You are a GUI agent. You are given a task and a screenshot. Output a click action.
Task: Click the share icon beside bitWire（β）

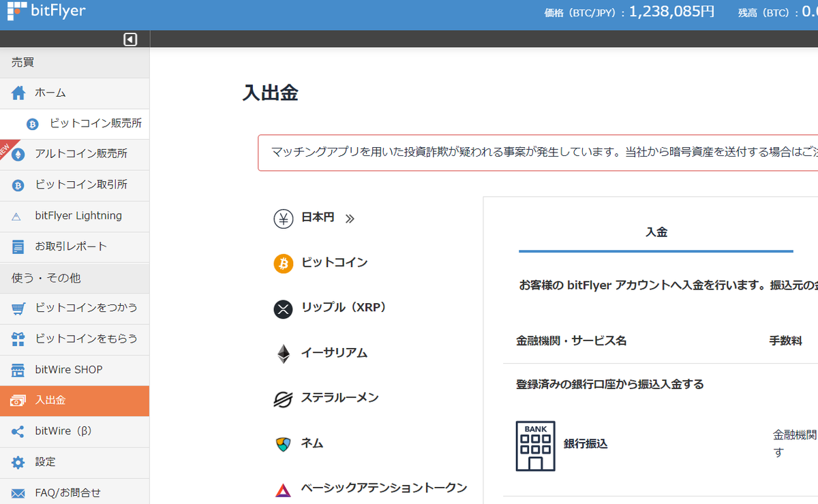[18, 432]
